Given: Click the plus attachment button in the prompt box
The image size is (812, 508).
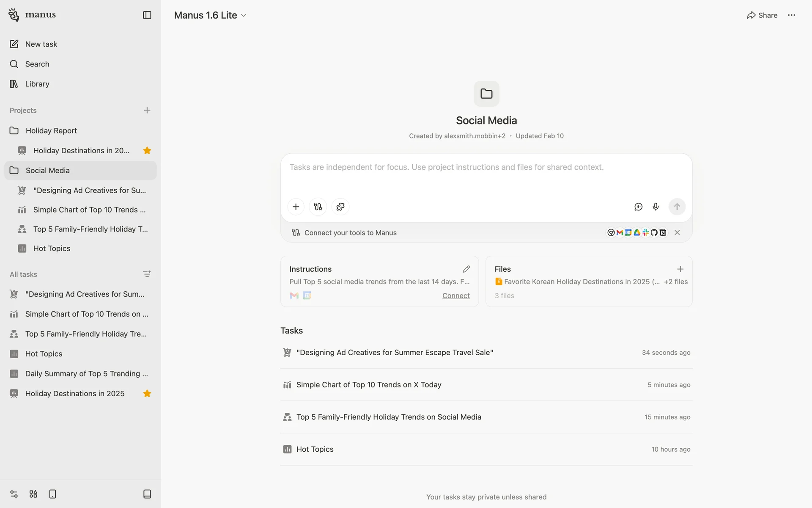Looking at the screenshot, I should tap(296, 207).
